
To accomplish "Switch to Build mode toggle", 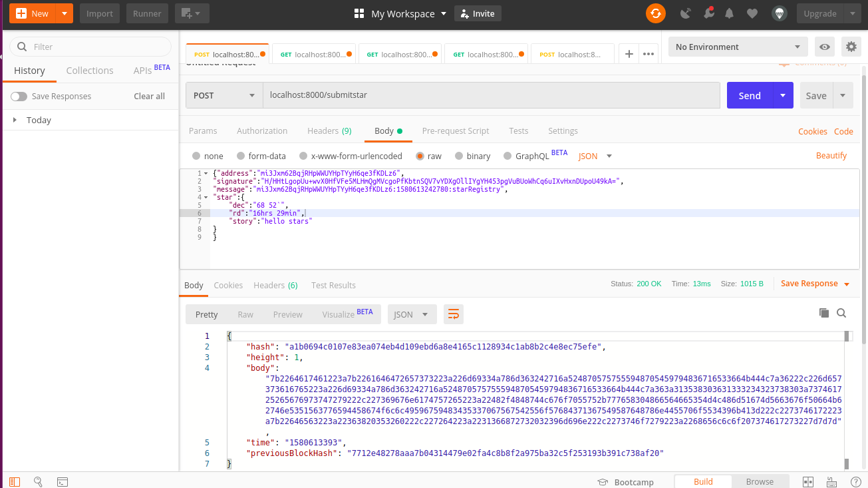I will 703,481.
